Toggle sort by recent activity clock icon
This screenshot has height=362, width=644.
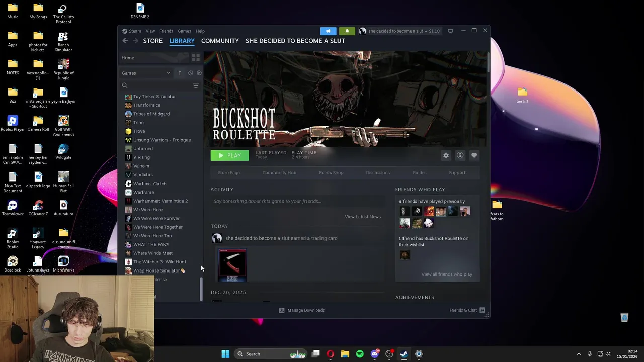click(190, 73)
